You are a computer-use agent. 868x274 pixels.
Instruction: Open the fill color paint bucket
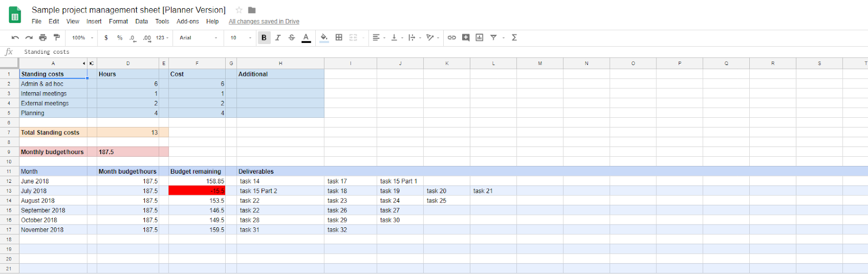[x=324, y=37]
